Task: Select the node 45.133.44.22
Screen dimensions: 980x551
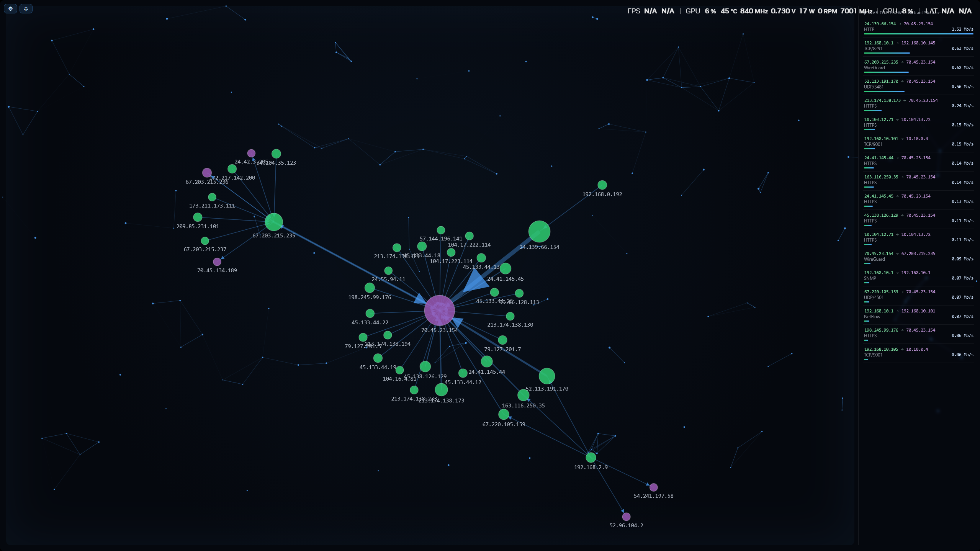Action: (x=370, y=313)
